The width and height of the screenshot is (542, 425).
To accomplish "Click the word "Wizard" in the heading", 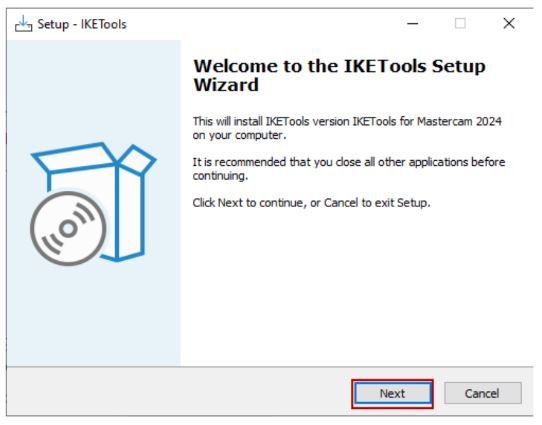I will tap(226, 85).
